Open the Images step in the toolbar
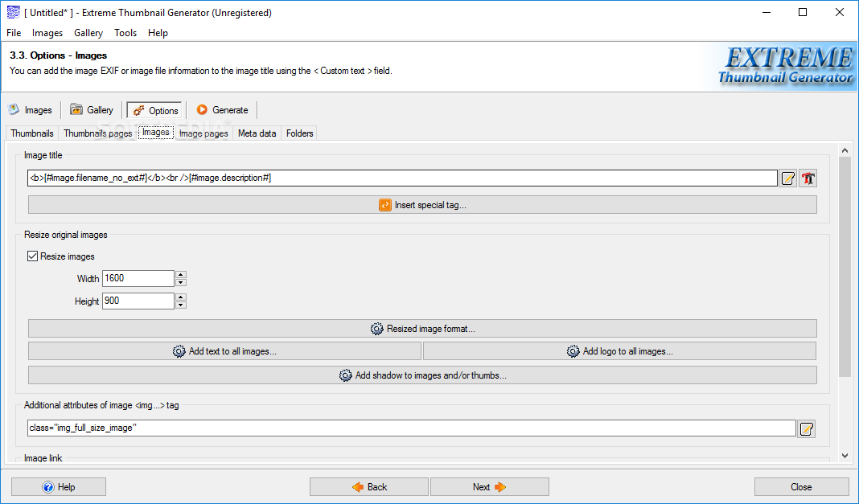The image size is (859, 504). click(31, 110)
